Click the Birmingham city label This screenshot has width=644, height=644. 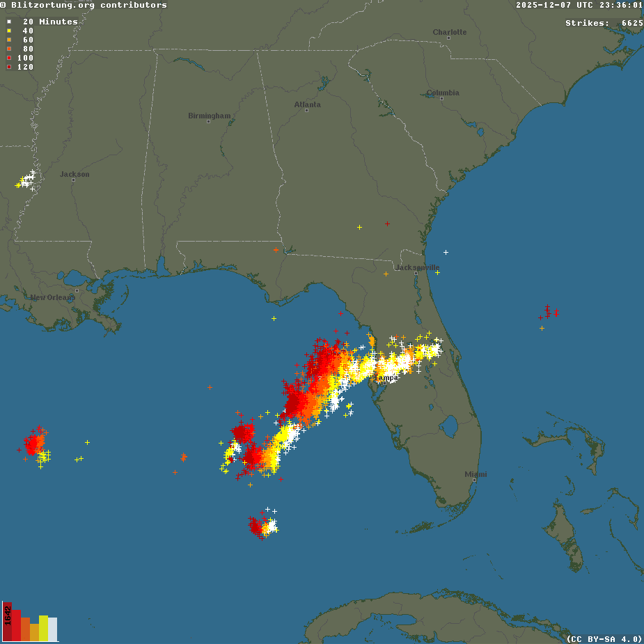coord(209,116)
